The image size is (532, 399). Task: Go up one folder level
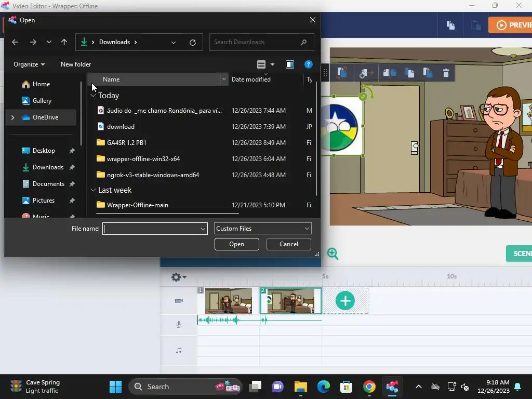(x=64, y=42)
